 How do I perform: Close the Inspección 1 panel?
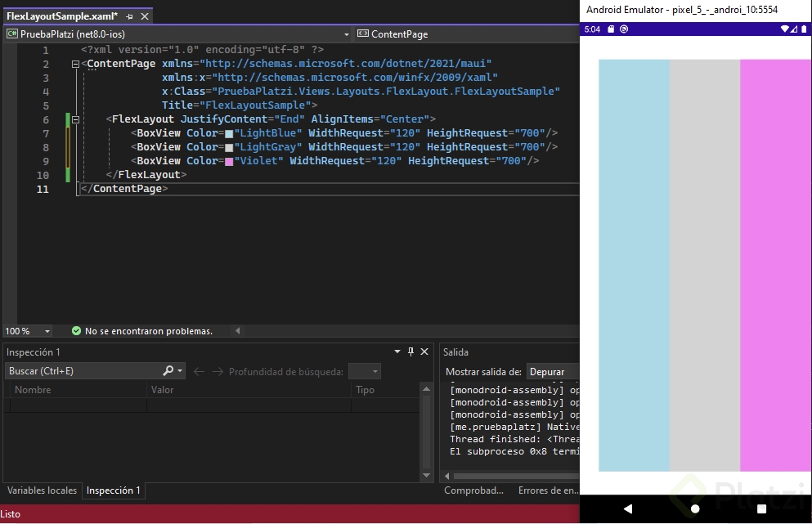[424, 352]
